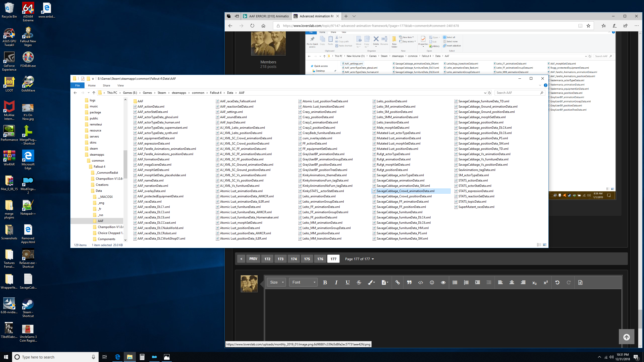
Task: Insert a hyperlink in the comment editor
Action: point(397,282)
